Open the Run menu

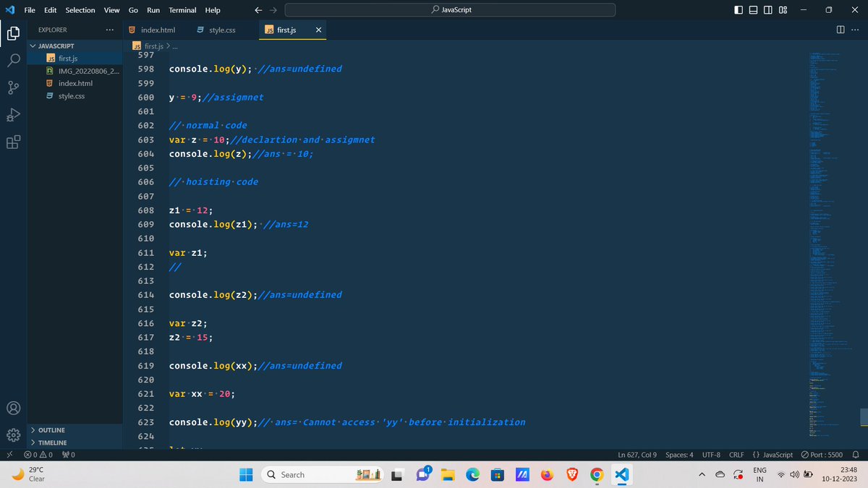(153, 10)
